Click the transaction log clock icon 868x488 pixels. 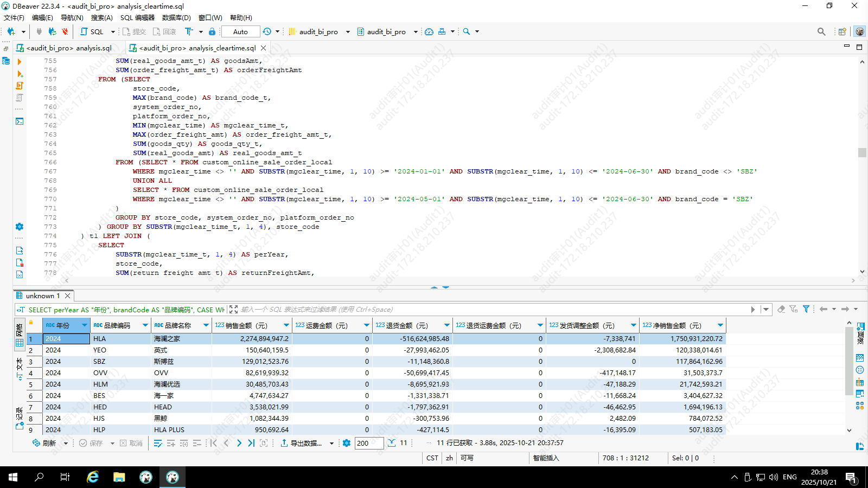(x=267, y=31)
